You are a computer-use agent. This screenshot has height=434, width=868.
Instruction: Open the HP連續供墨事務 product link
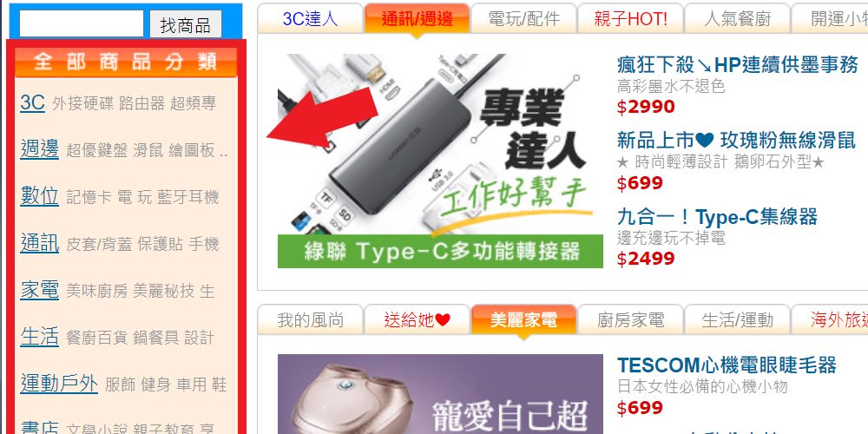(x=737, y=65)
